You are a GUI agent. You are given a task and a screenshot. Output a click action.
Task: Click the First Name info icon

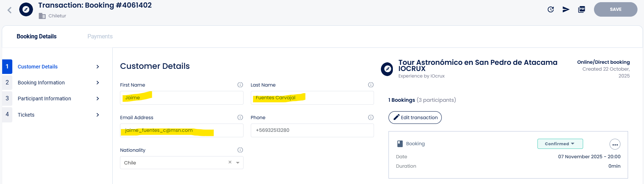click(240, 85)
